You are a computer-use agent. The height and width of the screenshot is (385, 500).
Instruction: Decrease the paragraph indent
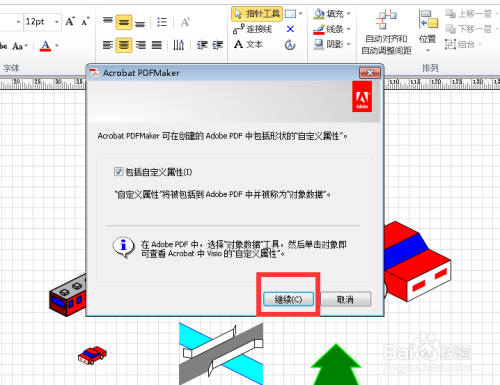pyautogui.click(x=202, y=45)
